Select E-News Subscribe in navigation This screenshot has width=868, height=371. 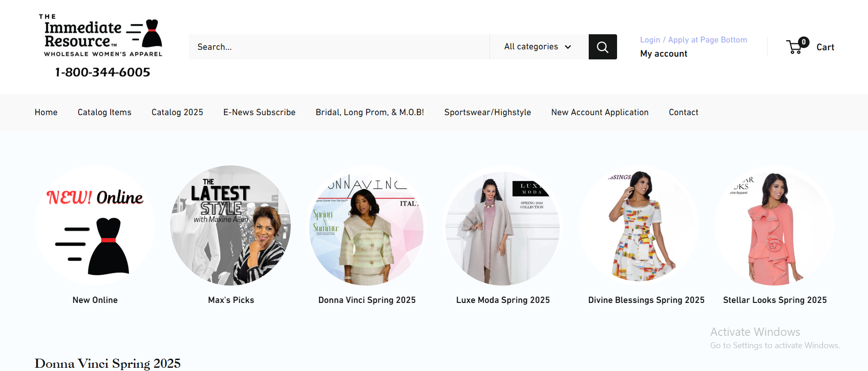coord(259,112)
